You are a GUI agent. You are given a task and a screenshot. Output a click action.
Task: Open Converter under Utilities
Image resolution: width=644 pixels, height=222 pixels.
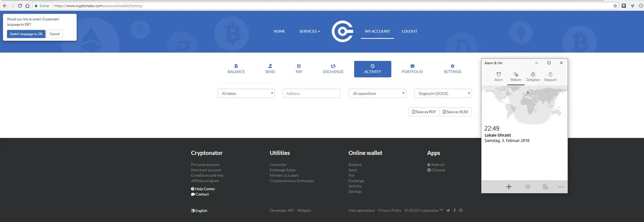point(278,165)
